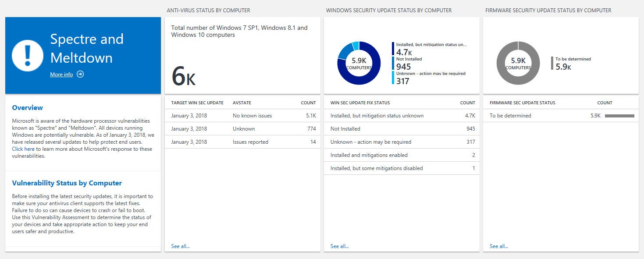This screenshot has width=644, height=259.
Task: Open See all under Firmware Security Update status
Action: (499, 246)
